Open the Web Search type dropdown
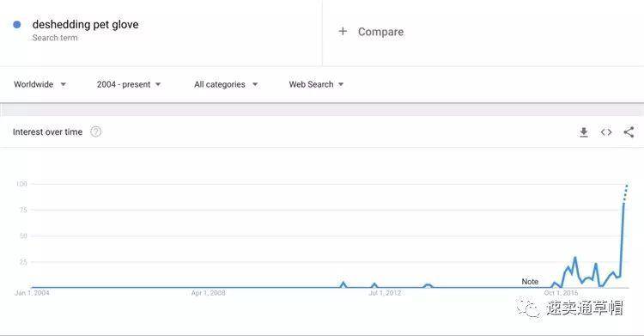This screenshot has height=336, width=644. point(316,84)
